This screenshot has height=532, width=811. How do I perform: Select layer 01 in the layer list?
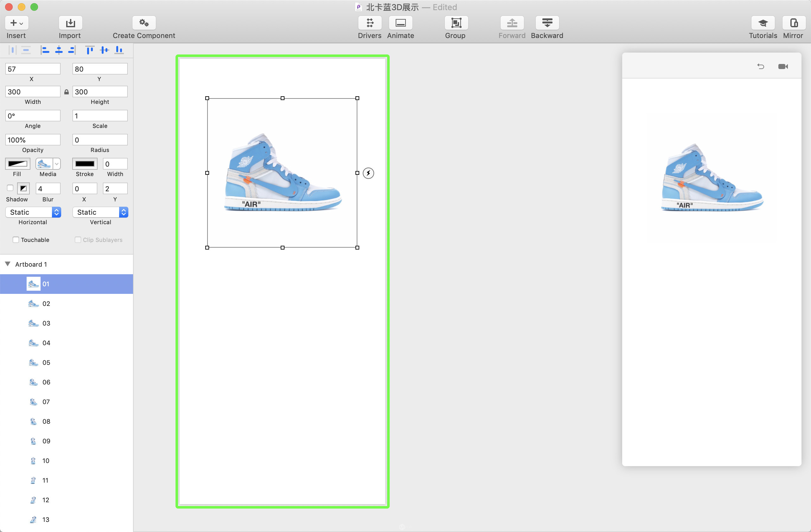[67, 284]
